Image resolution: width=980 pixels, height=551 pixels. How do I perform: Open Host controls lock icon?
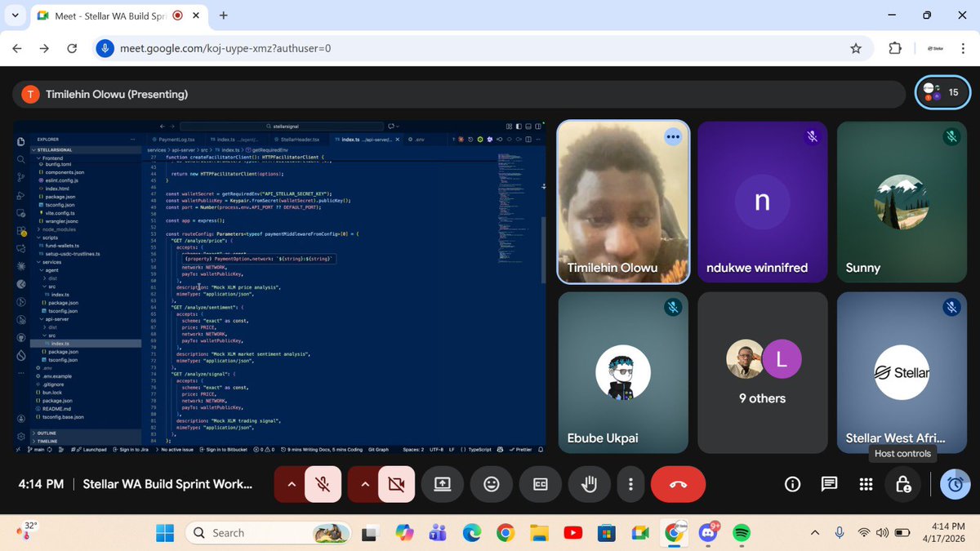903,484
